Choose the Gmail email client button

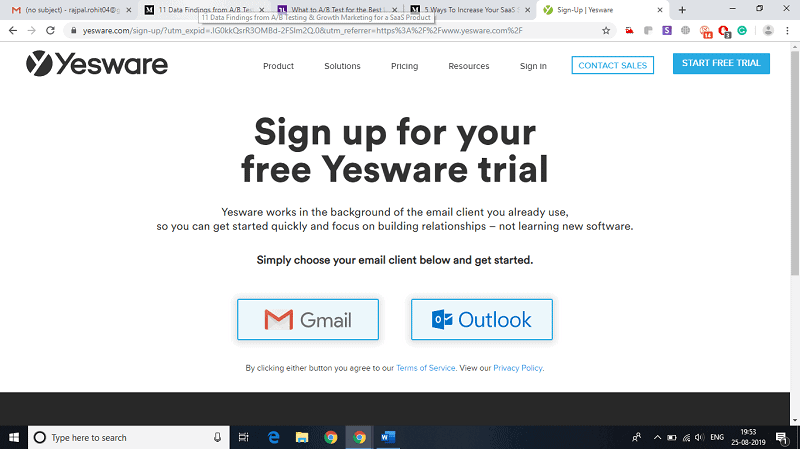tap(308, 319)
